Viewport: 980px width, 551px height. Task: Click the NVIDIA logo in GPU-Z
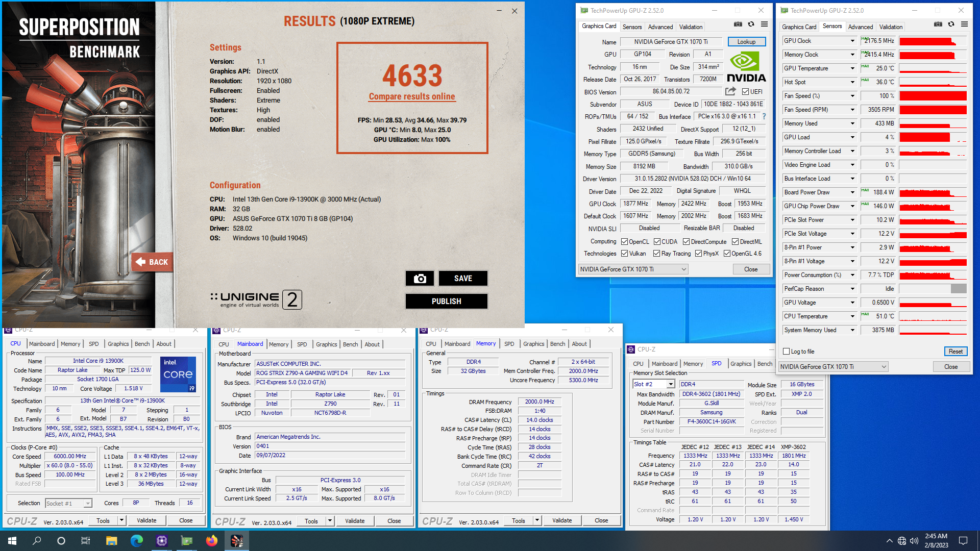746,67
